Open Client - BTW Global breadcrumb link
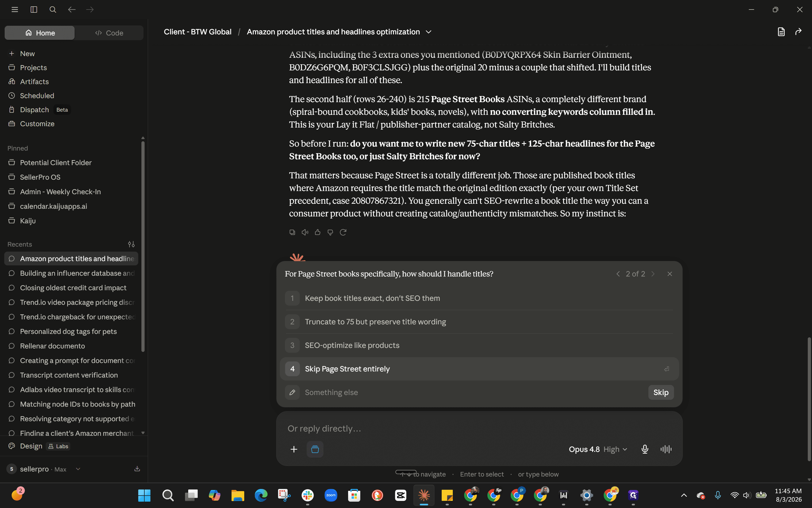 [198, 32]
